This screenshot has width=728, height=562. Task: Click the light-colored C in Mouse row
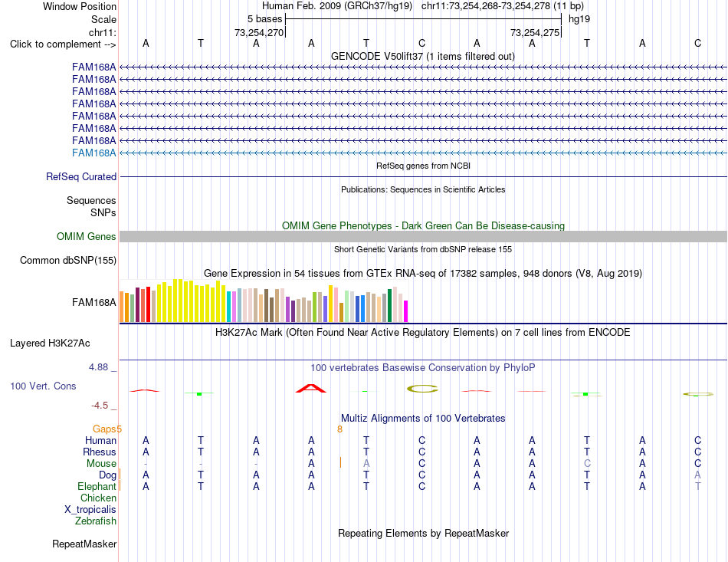[x=587, y=463]
